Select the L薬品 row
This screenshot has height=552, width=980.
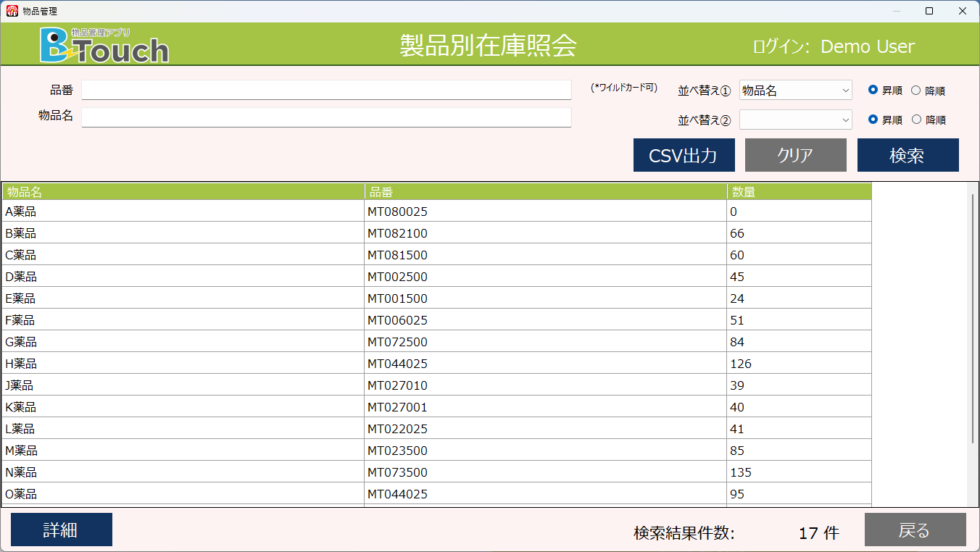(x=436, y=429)
